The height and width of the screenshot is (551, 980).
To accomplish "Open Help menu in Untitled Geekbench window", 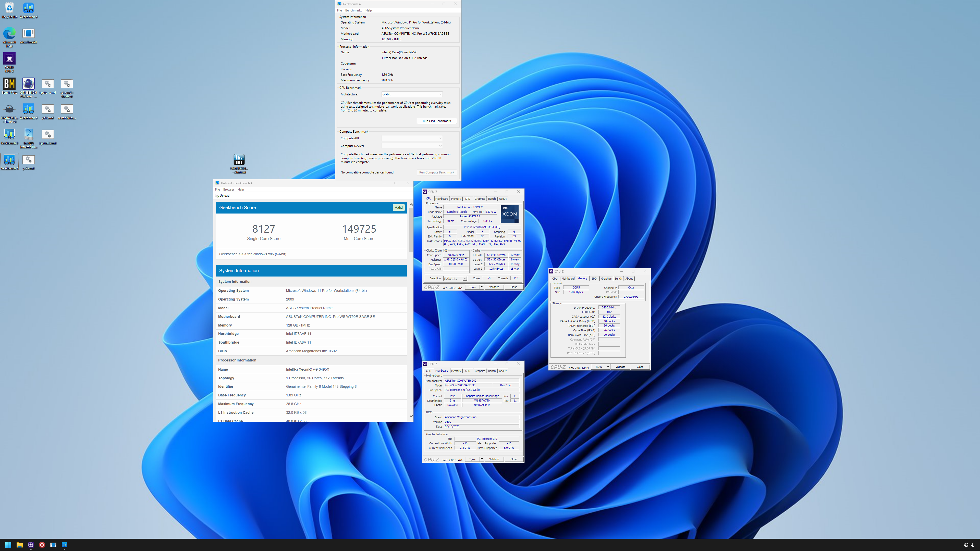I will (x=240, y=189).
